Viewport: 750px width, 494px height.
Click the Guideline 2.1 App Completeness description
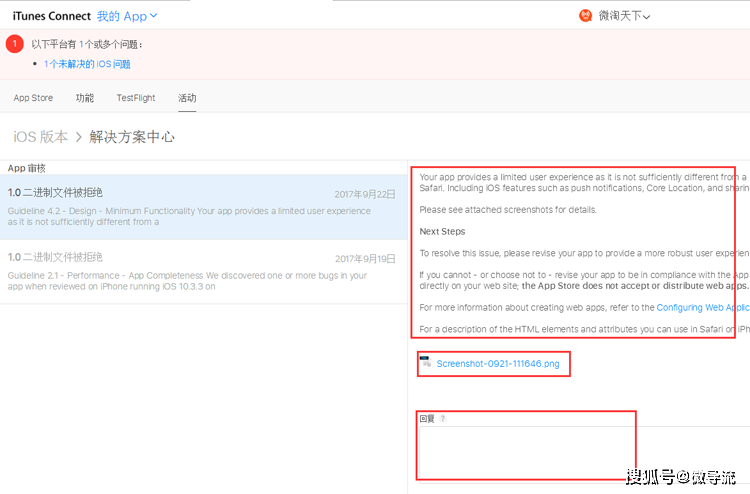click(x=187, y=281)
